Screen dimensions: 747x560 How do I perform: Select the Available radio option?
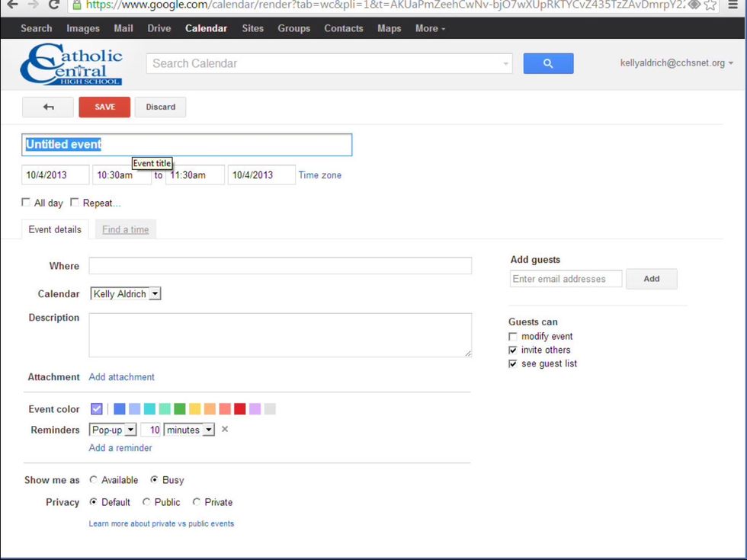tap(94, 480)
